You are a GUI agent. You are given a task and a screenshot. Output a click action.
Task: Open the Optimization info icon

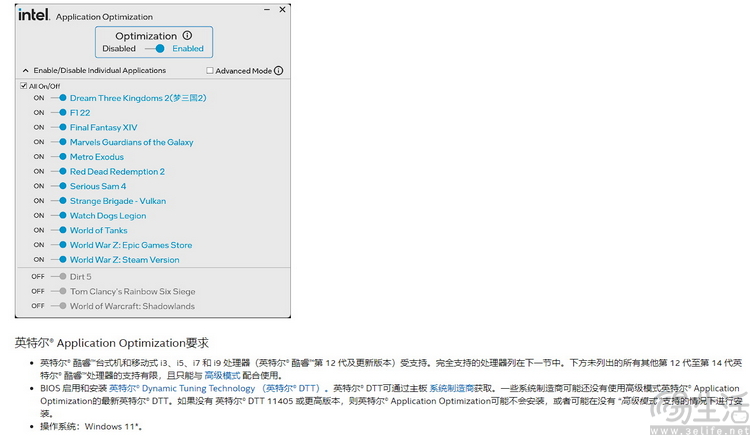click(188, 35)
